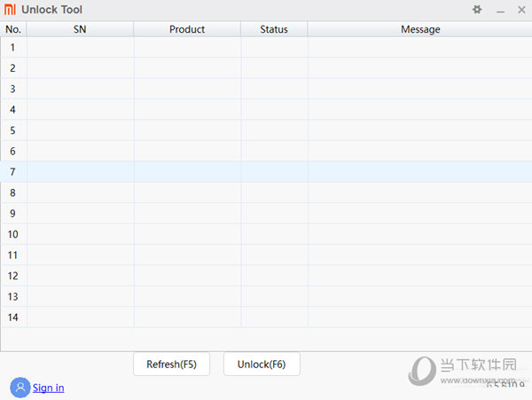Close the Unlock Tool window

[519, 10]
